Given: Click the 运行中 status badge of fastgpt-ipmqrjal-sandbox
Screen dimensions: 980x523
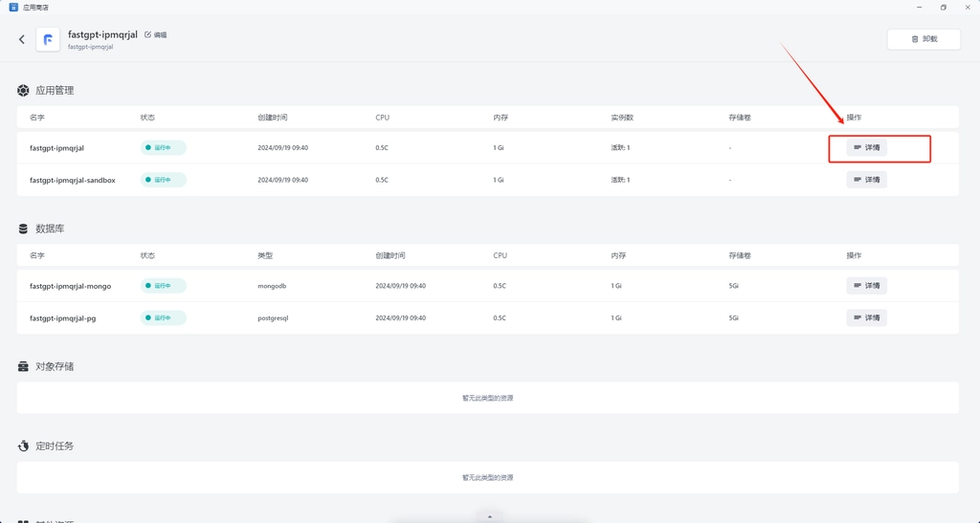Looking at the screenshot, I should 163,180.
